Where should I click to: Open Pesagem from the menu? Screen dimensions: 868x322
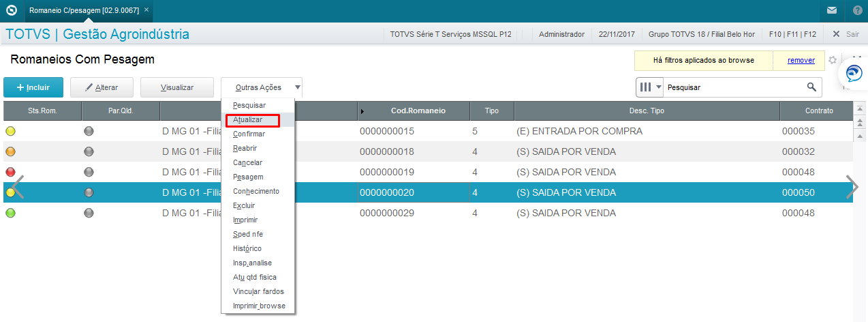248,177
